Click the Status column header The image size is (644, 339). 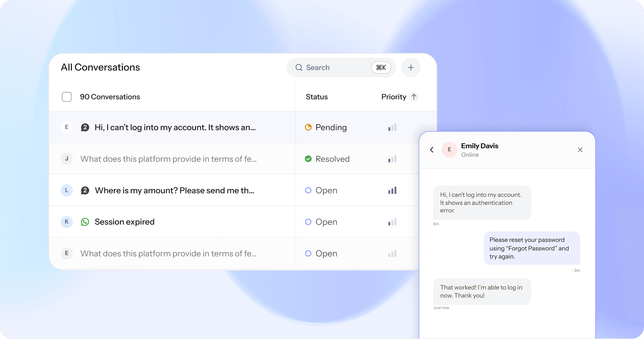tap(317, 97)
